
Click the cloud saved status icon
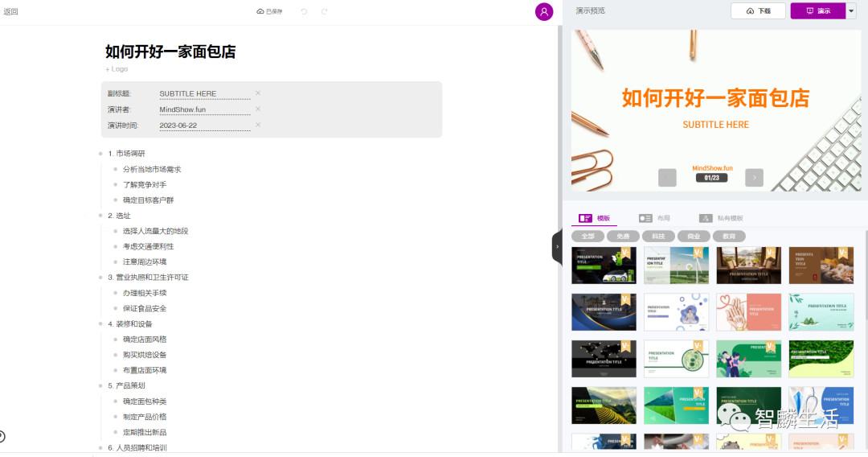(x=260, y=11)
